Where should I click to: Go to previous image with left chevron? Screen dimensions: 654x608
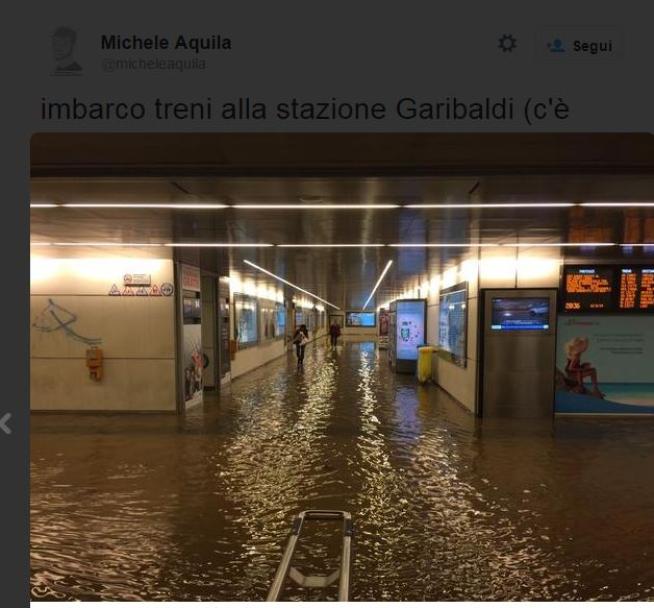[6, 423]
